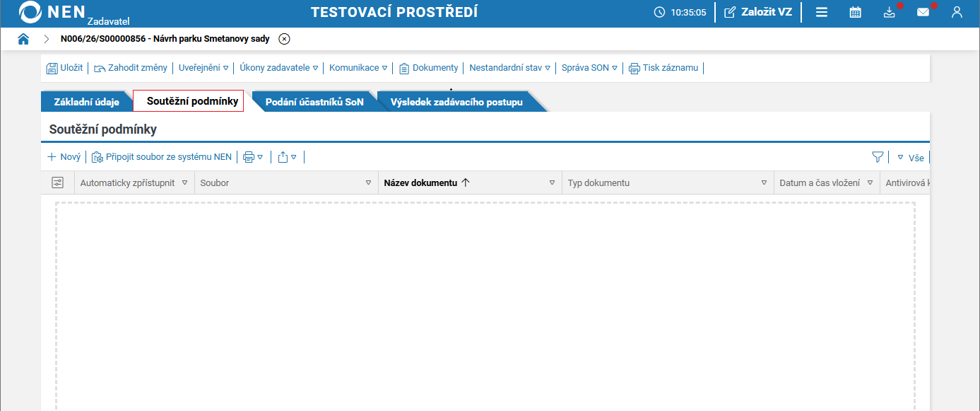
Task: Open the user profile icon
Action: [x=957, y=12]
